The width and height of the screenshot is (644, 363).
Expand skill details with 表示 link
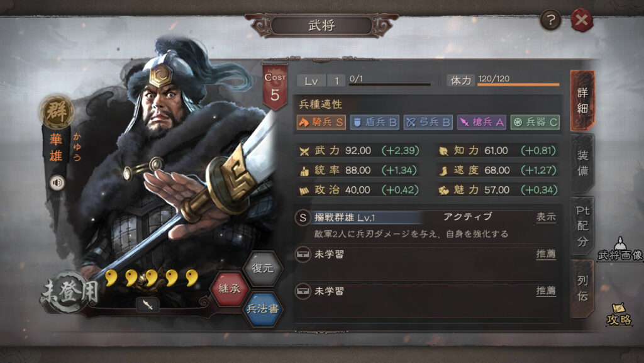(546, 217)
